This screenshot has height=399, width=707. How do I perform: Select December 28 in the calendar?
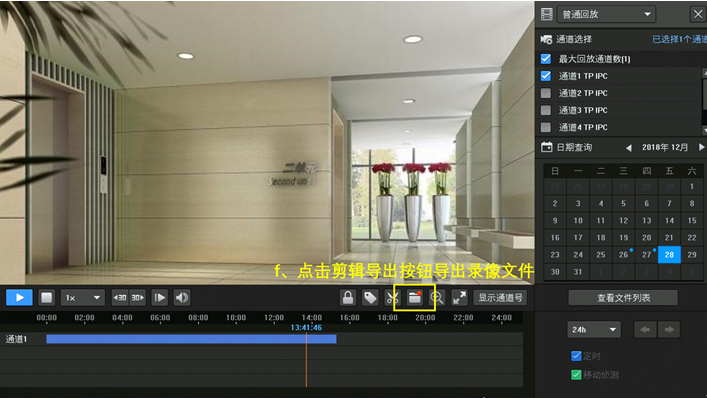(669, 255)
